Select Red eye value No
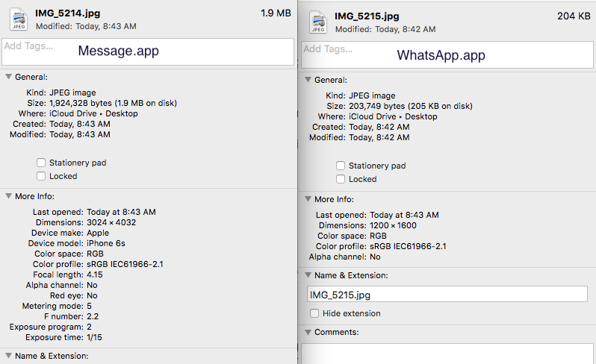 [x=92, y=295]
